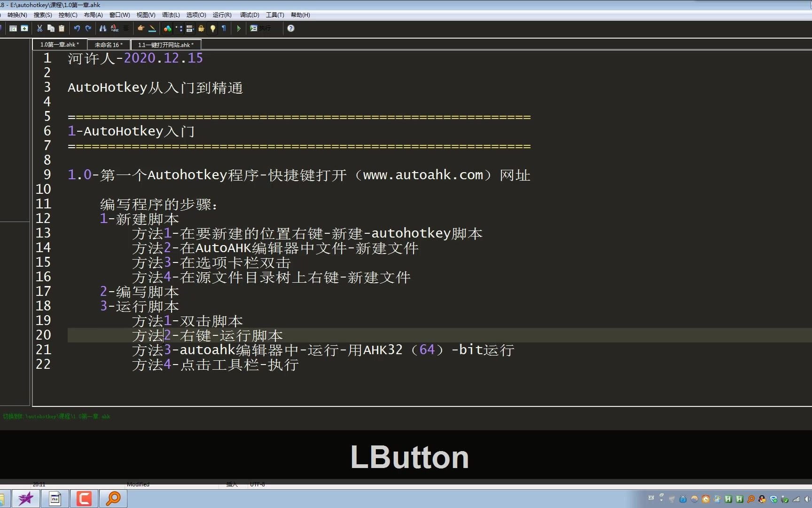Image resolution: width=812 pixels, height=508 pixels.
Task: Click the line 3-运行脚本
Action: 140,306
